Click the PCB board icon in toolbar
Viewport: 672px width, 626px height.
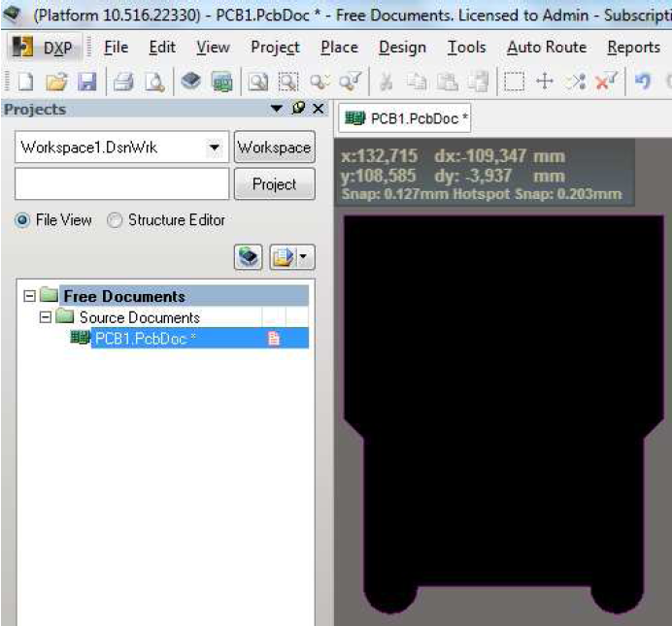[222, 82]
